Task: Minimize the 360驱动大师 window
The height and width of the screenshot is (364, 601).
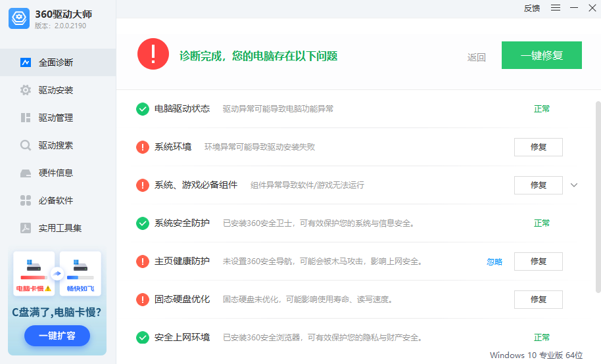Action: click(x=574, y=8)
